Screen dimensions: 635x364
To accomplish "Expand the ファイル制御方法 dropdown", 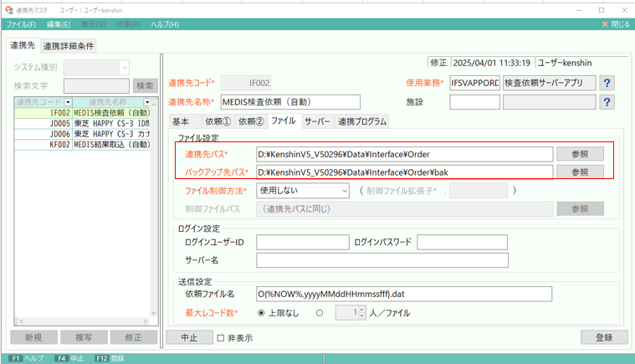I will click(343, 190).
